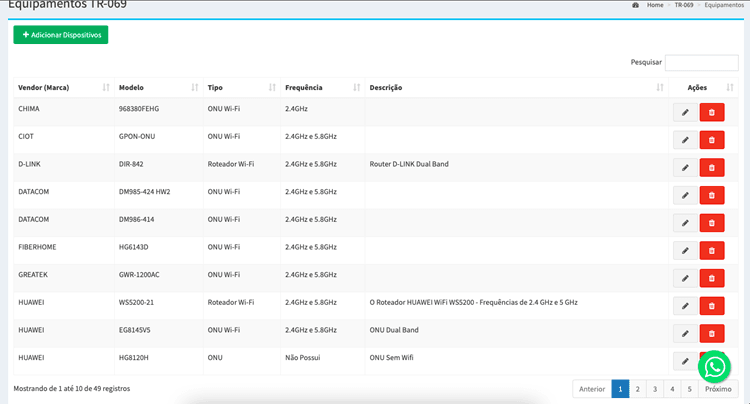The image size is (750, 404).
Task: Delete the HUAWEI EG8145V5 entry
Action: (712, 334)
